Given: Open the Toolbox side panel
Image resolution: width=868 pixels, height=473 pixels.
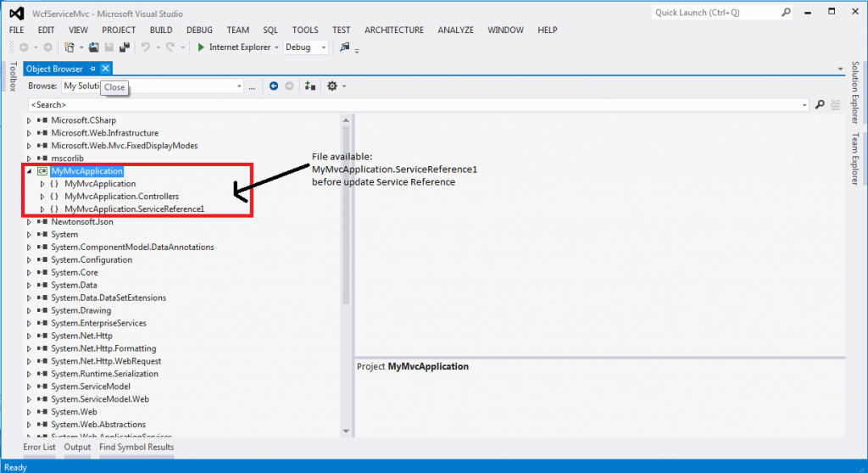Looking at the screenshot, I should [13, 76].
